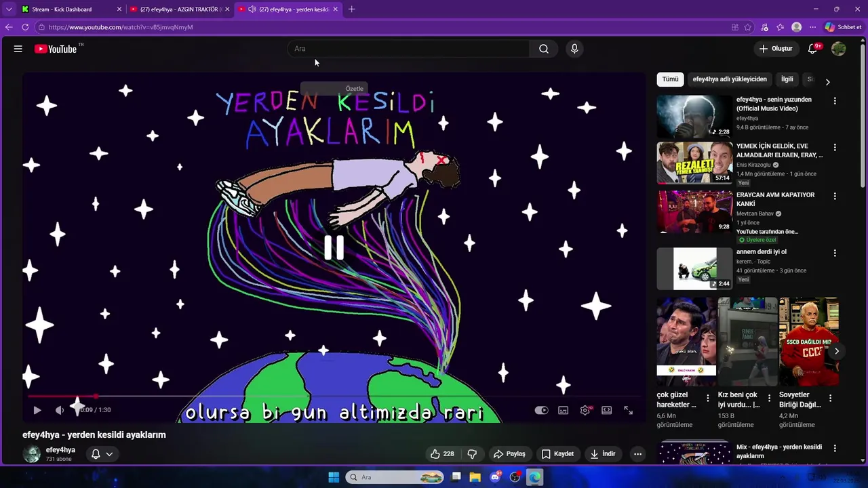Open 'ERAYCAN AVM KAPATIYOR KANKİ' video title
The image size is (868, 488).
pyautogui.click(x=775, y=199)
